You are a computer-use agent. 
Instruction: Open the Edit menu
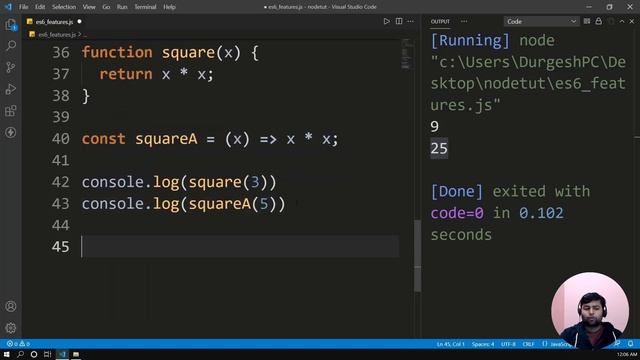[40, 7]
